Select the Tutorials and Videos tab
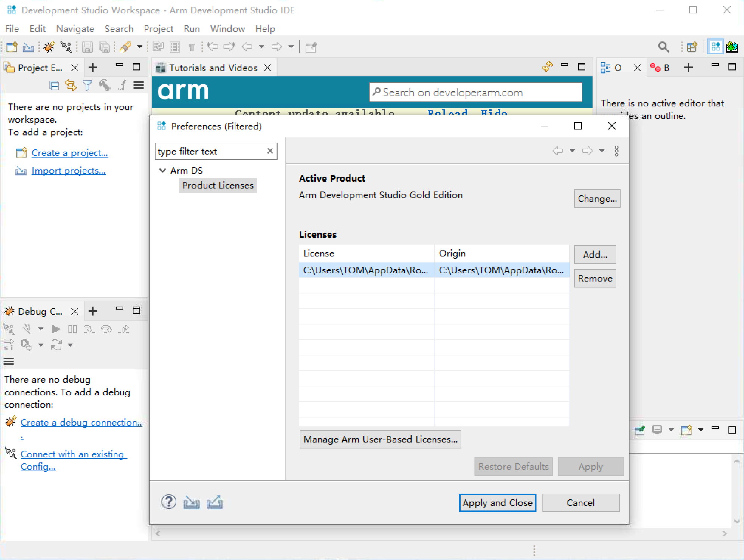The image size is (744, 560). [x=213, y=68]
